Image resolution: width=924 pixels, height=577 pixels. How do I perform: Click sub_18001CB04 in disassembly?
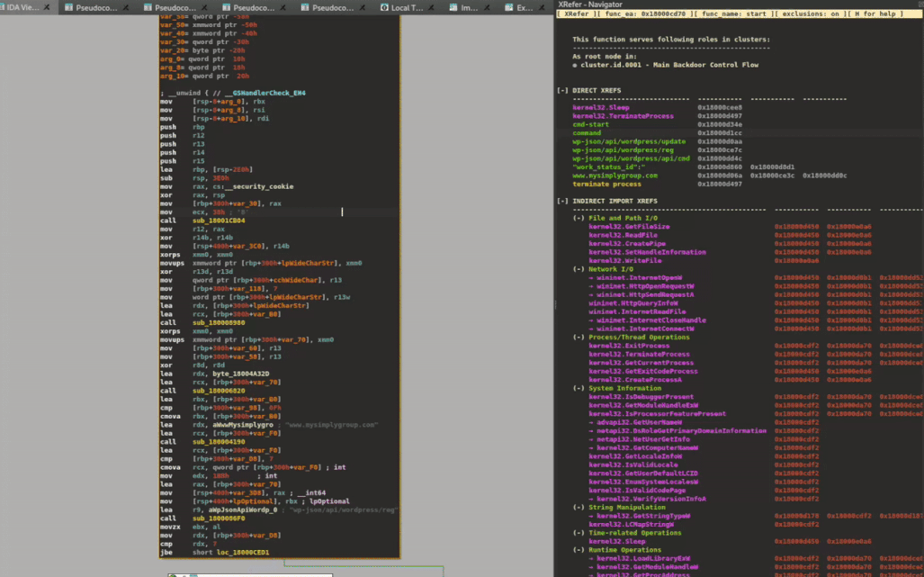(219, 221)
